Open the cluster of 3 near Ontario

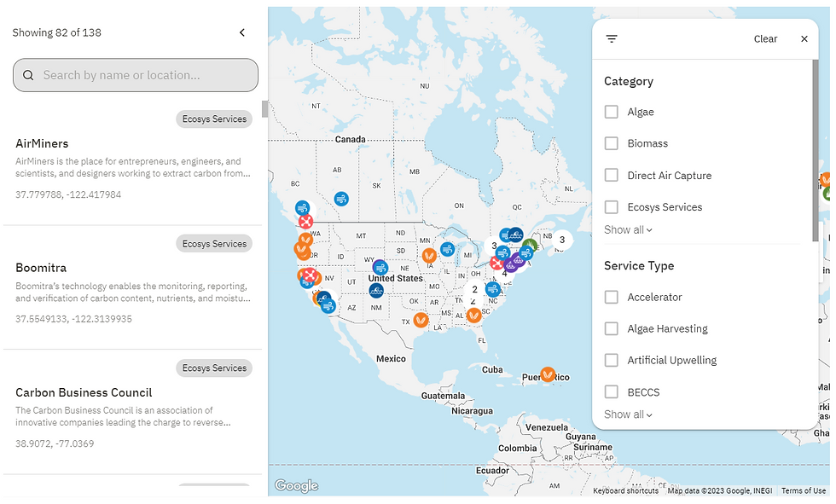click(x=494, y=246)
